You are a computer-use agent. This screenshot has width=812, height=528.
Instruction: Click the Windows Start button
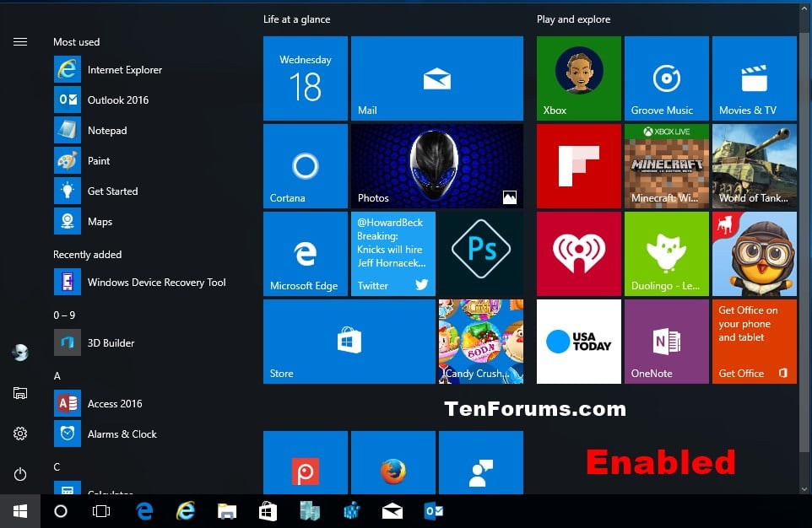pyautogui.click(x=20, y=511)
